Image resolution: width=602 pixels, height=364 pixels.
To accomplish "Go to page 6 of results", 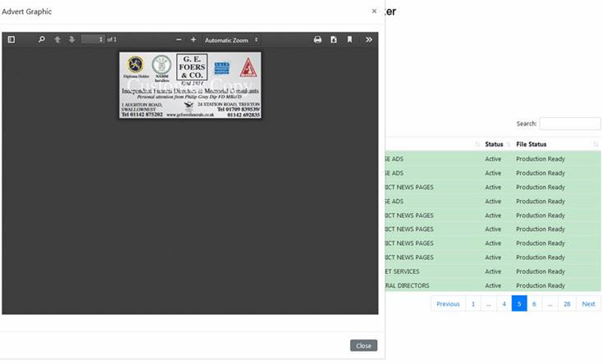I will [x=534, y=304].
